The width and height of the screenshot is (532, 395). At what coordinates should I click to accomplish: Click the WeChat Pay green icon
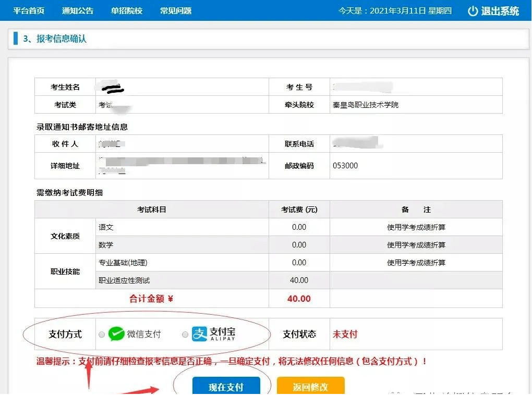(116, 334)
